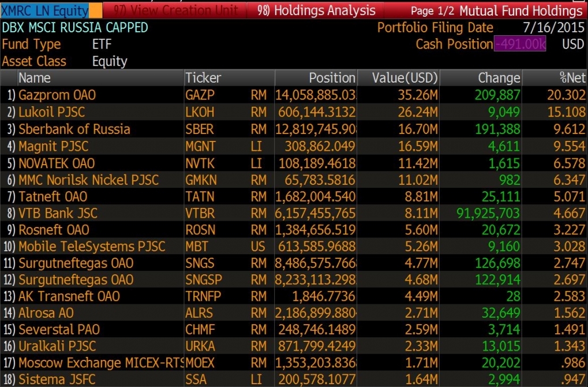Image resolution: width=588 pixels, height=387 pixels.
Task: Click the ROSN ticker cell
Action: pyautogui.click(x=200, y=230)
